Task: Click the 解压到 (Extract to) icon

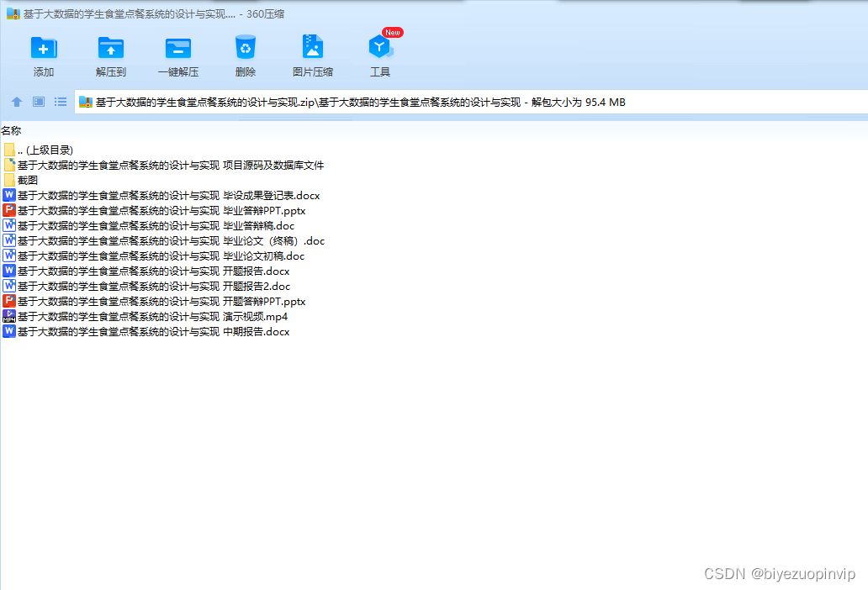Action: pos(111,48)
